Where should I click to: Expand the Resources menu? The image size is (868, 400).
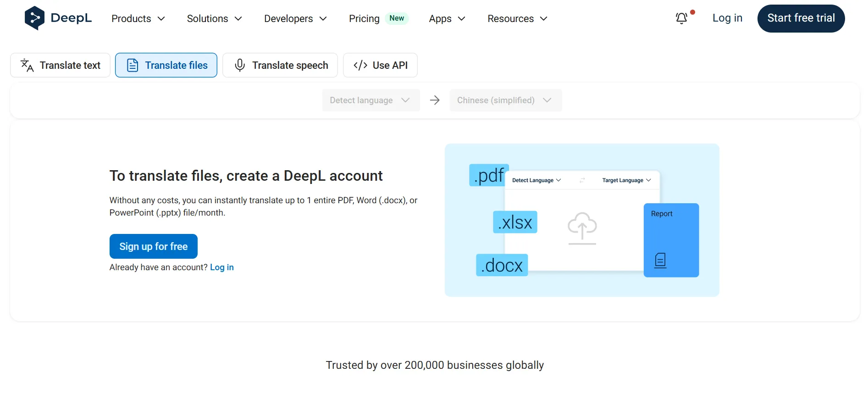517,18
